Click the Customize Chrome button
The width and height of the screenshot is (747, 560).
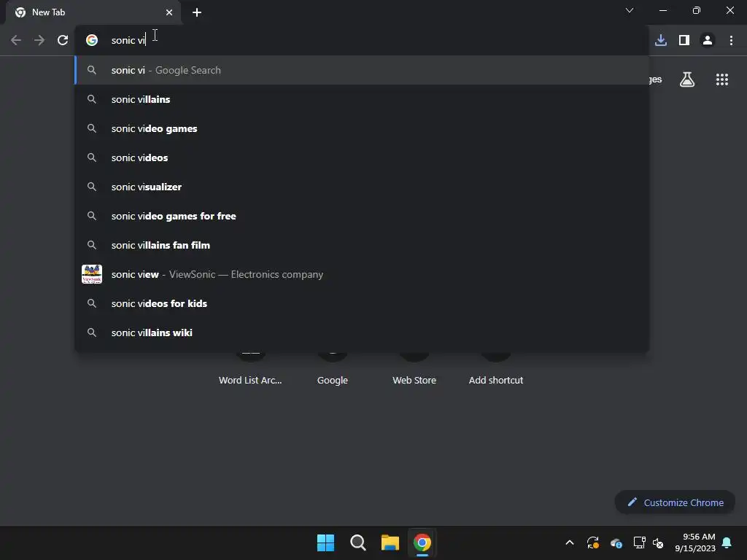(675, 502)
